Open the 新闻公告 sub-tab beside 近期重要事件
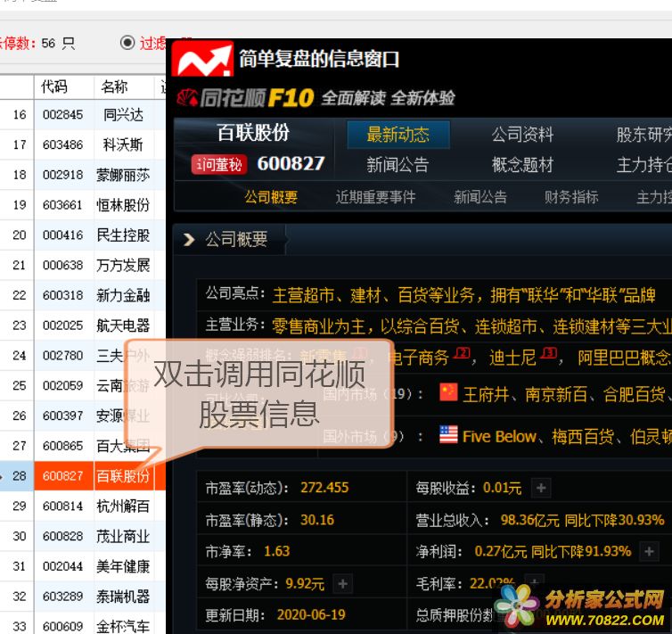Viewport: 672px width, 634px height. (x=480, y=197)
